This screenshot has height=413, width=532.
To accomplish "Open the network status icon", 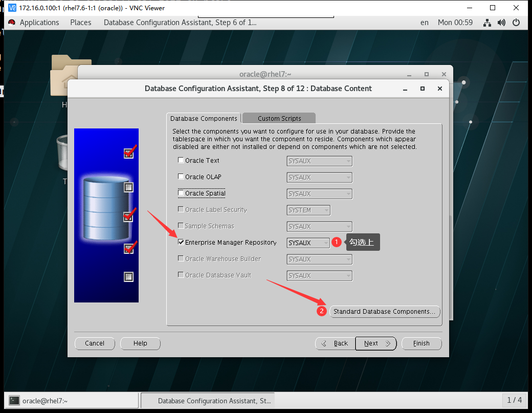I will point(487,23).
